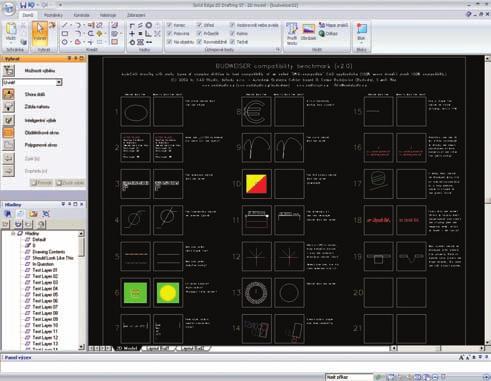Click the large Vložit paste icon
Image resolution: width=491 pixels, height=381 pixels.
pyautogui.click(x=11, y=32)
